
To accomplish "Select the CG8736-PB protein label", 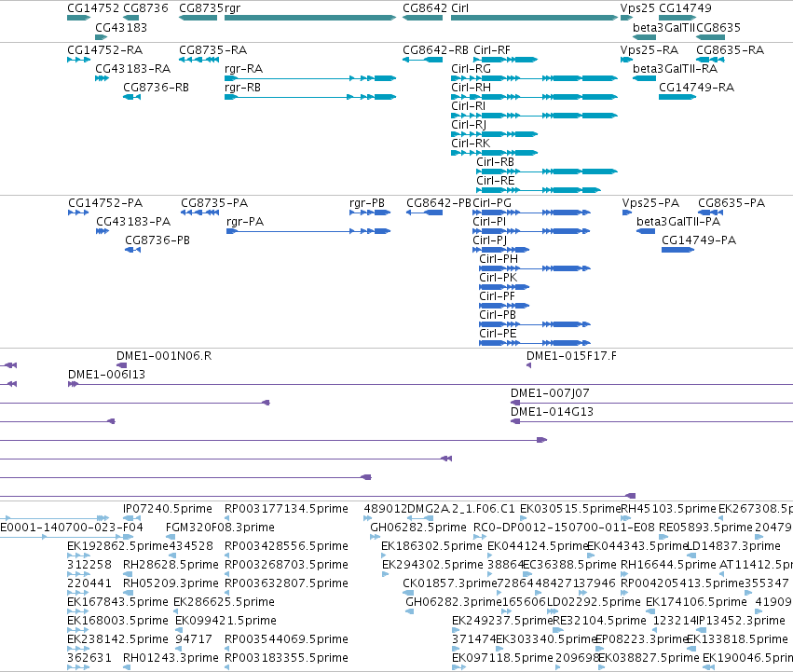I will tap(157, 240).
